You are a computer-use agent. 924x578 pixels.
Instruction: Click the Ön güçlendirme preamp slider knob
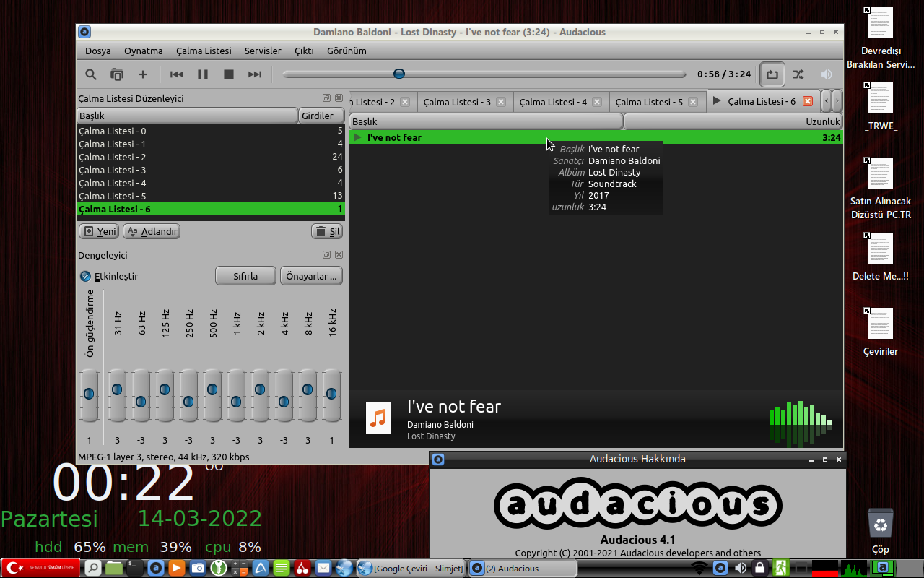(89, 394)
